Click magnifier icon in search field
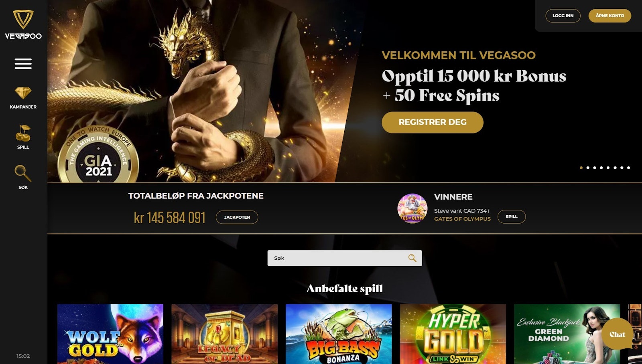Screen dimensions: 642x364 click(412, 258)
